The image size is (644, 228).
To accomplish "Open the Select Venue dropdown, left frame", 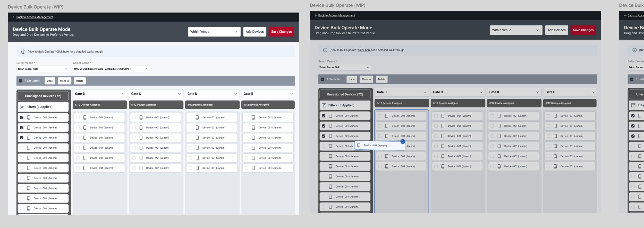I will [x=43, y=69].
